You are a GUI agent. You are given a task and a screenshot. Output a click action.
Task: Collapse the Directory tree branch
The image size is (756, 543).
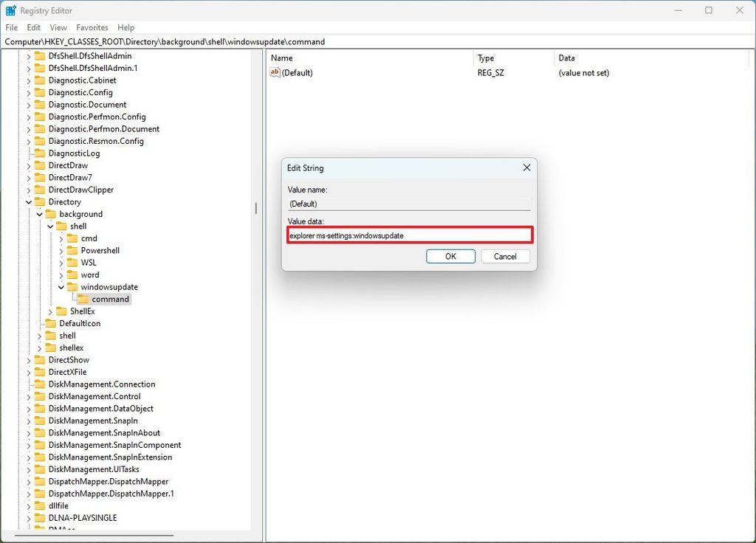[27, 201]
